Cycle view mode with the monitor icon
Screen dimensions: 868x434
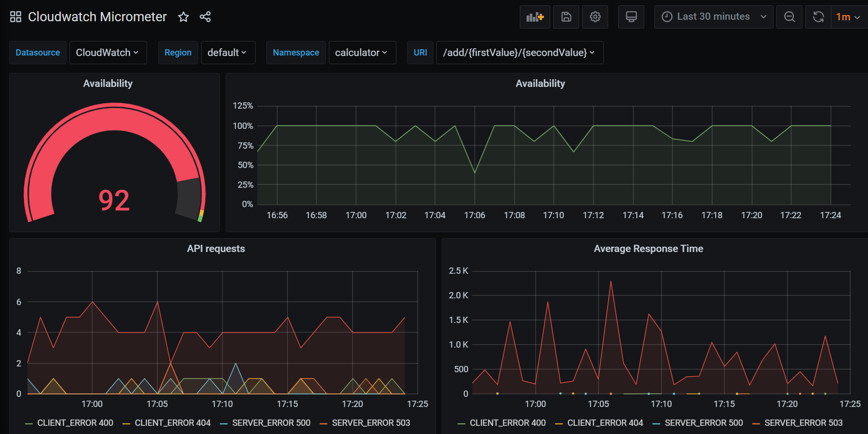pyautogui.click(x=631, y=17)
